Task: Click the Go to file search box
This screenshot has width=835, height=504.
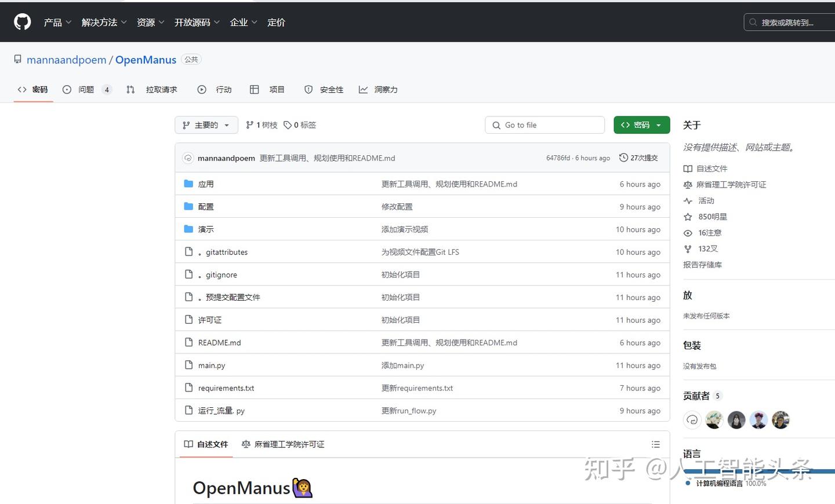Action: [544, 125]
